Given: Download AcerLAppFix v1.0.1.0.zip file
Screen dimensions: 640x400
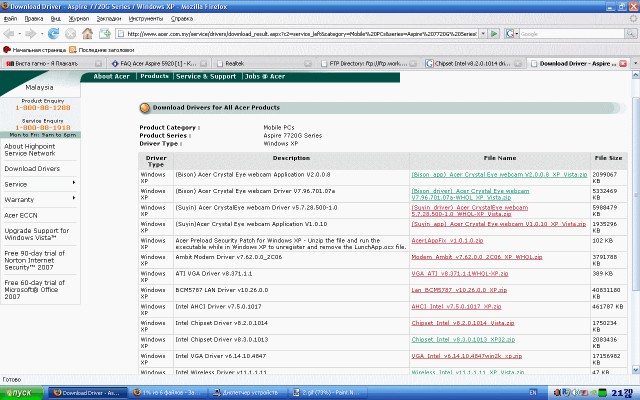Looking at the screenshot, I should [x=447, y=240].
